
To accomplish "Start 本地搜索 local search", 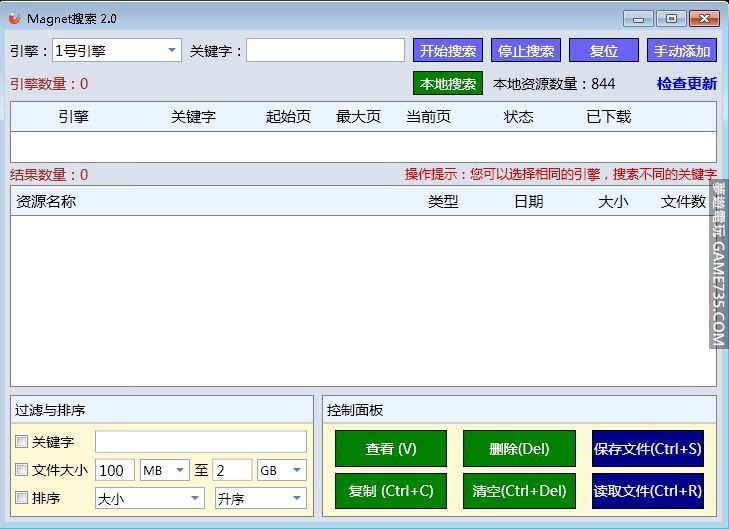I will click(x=447, y=84).
